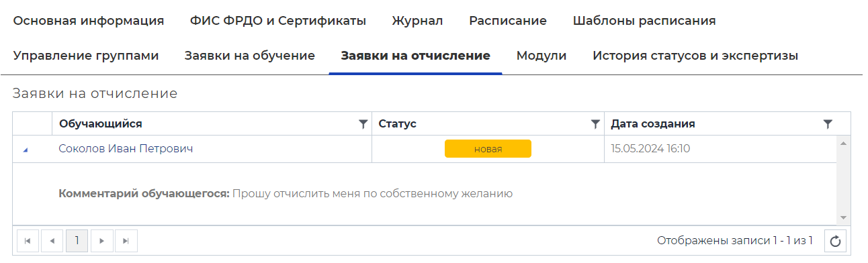Collapse the Соколов Иван Петрович row
868x263 pixels.
[x=26, y=150]
